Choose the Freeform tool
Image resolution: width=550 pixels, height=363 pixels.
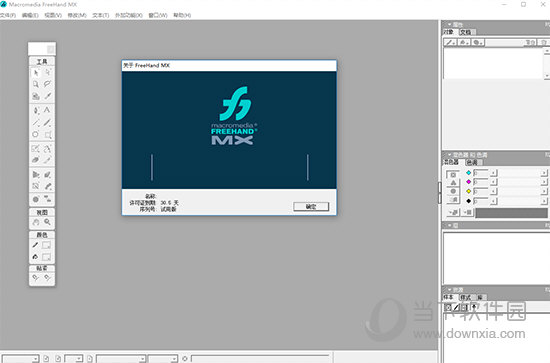[48, 149]
